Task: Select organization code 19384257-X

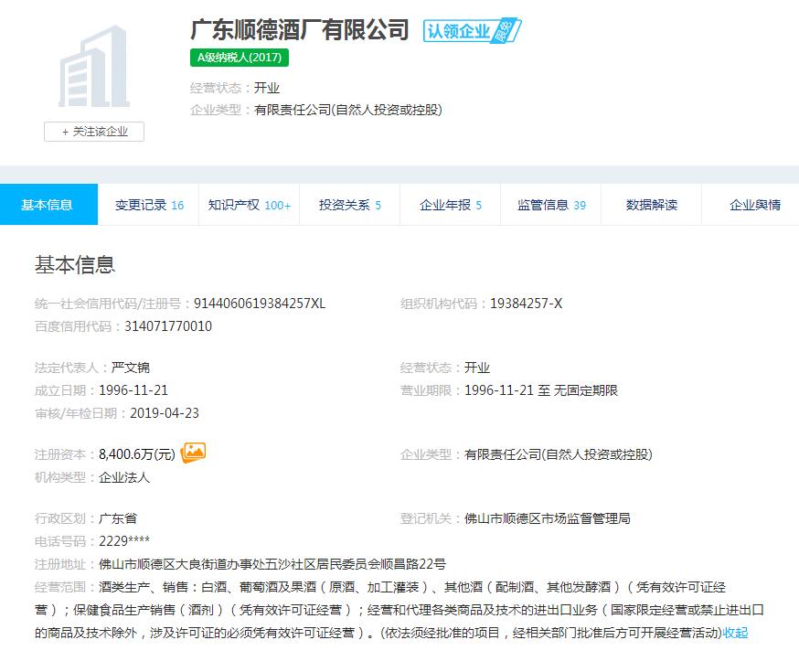Action: pyautogui.click(x=526, y=304)
